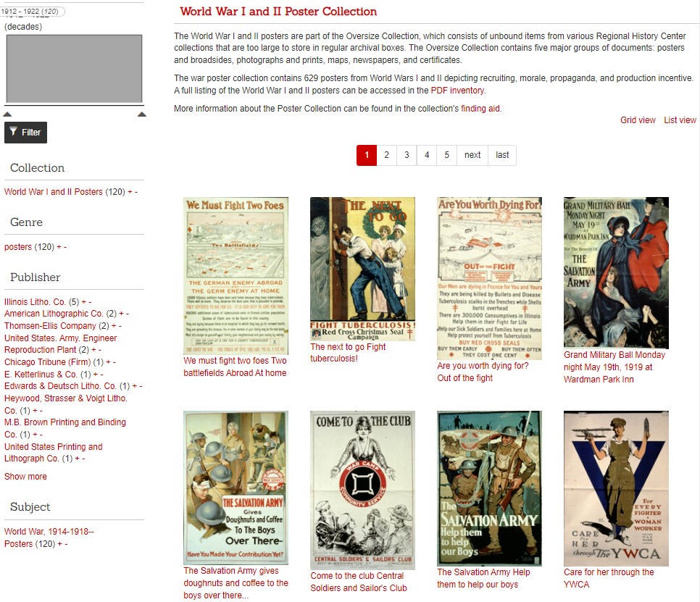Screen dimensions: 700x602
Task: Select World War I and II Posters facet
Action: pos(53,191)
